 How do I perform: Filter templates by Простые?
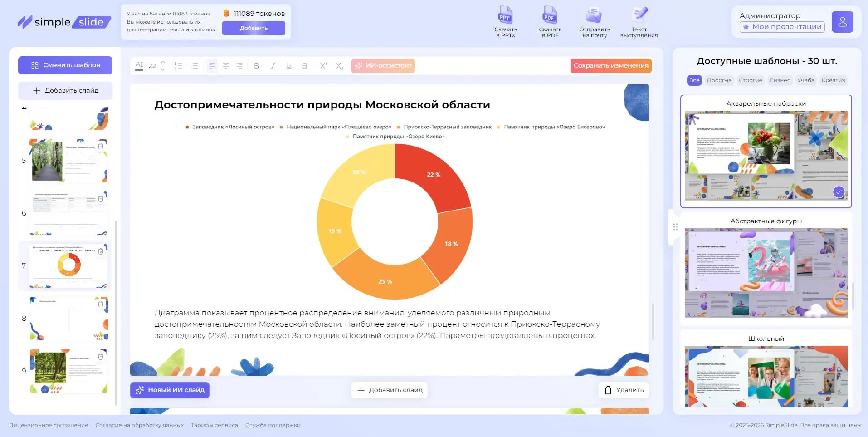719,80
